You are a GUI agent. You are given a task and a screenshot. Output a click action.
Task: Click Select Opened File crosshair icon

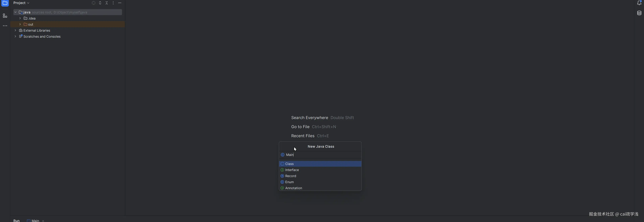tap(94, 3)
